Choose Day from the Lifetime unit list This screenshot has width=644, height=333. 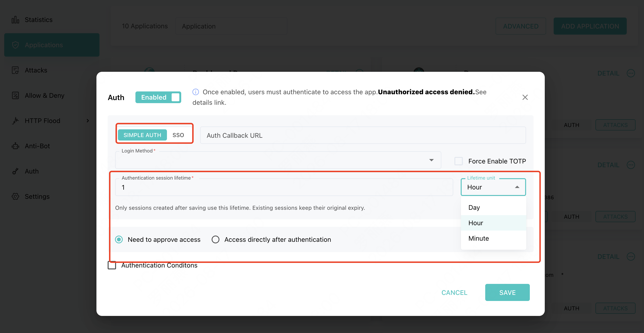(493, 208)
